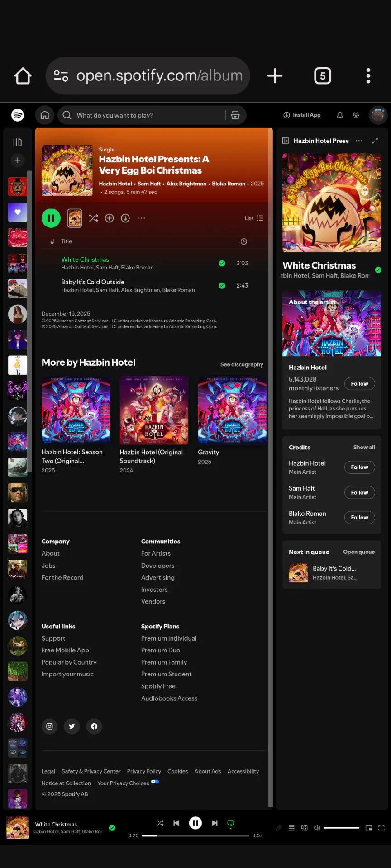391x868 pixels.
Task: Click Open queue
Action: 359,552
